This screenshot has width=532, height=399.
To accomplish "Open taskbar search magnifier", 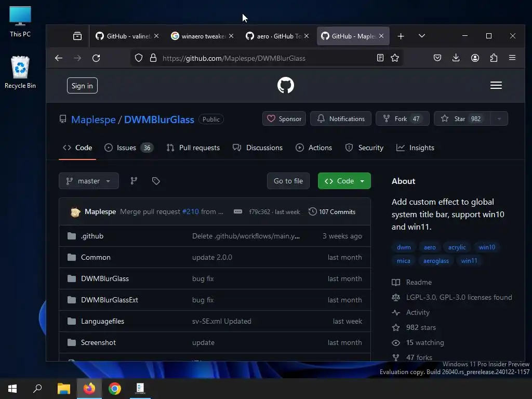I will pos(37,389).
